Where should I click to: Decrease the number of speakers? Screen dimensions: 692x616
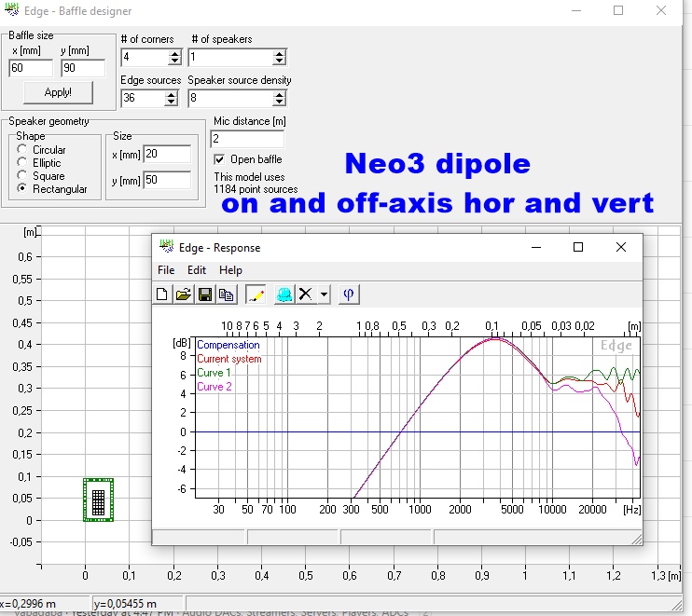[279, 61]
